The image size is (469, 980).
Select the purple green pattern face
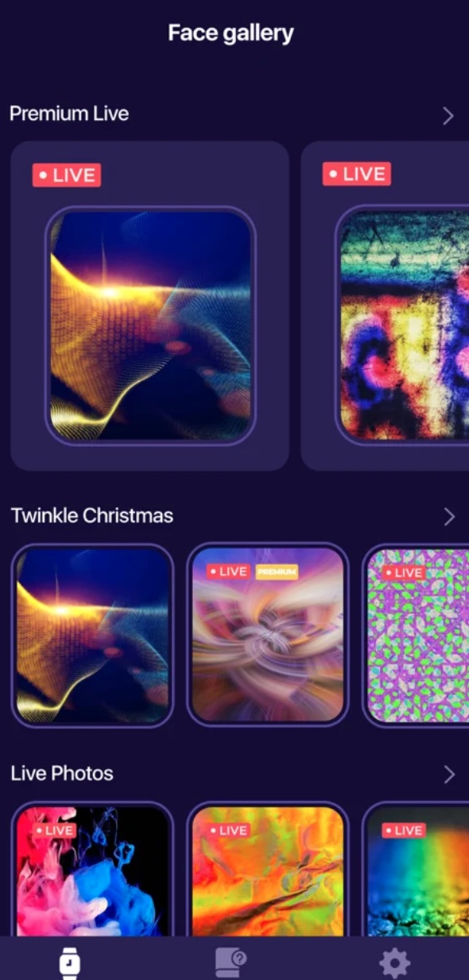click(x=416, y=636)
